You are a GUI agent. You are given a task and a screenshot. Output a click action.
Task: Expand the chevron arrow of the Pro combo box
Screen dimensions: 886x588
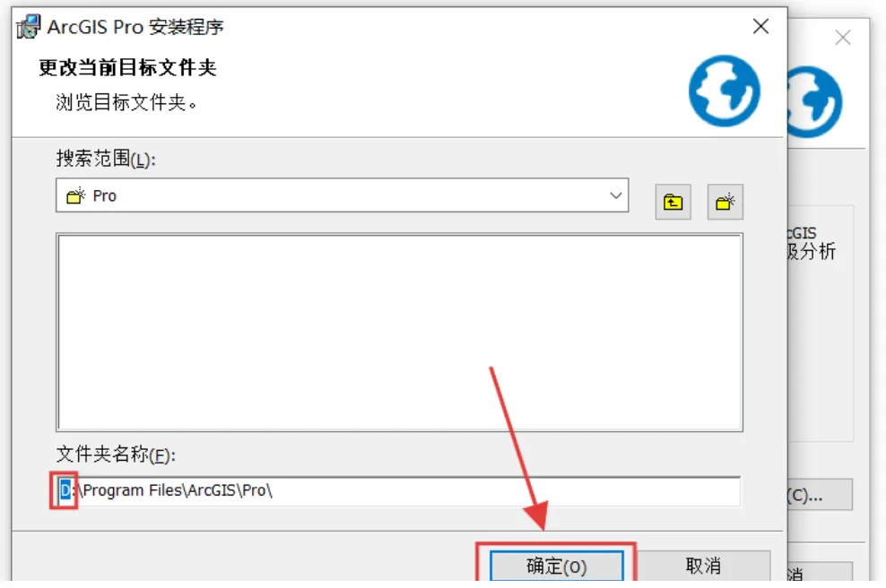coord(615,195)
